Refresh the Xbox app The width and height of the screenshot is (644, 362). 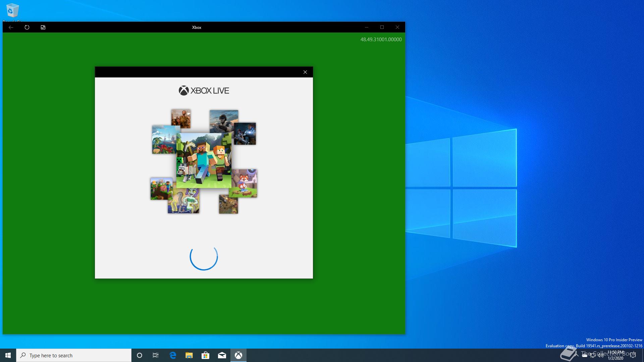click(27, 27)
